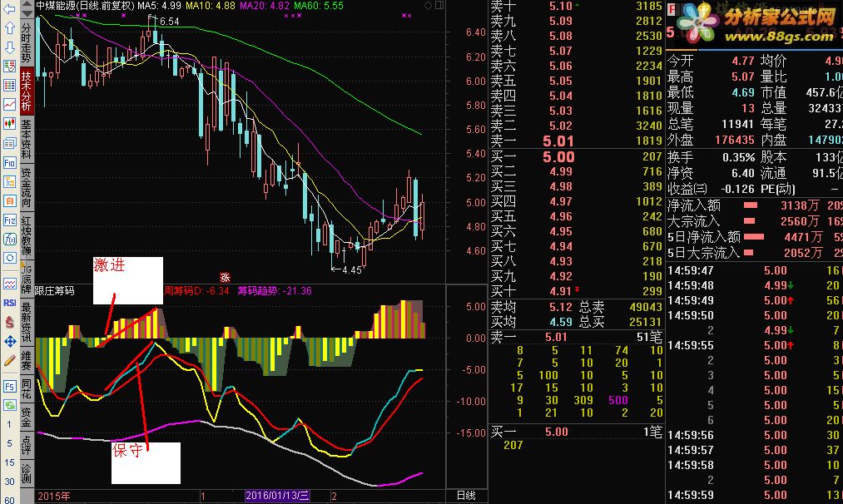Viewport: 843px width, 504px height.
Task: Click the 买一 price 5.00
Action: click(558, 157)
